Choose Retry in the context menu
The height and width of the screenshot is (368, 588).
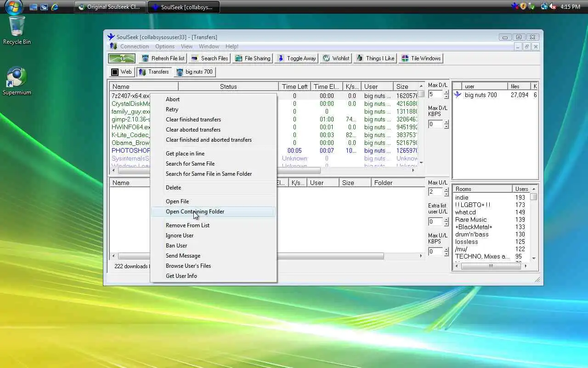(x=214, y=109)
